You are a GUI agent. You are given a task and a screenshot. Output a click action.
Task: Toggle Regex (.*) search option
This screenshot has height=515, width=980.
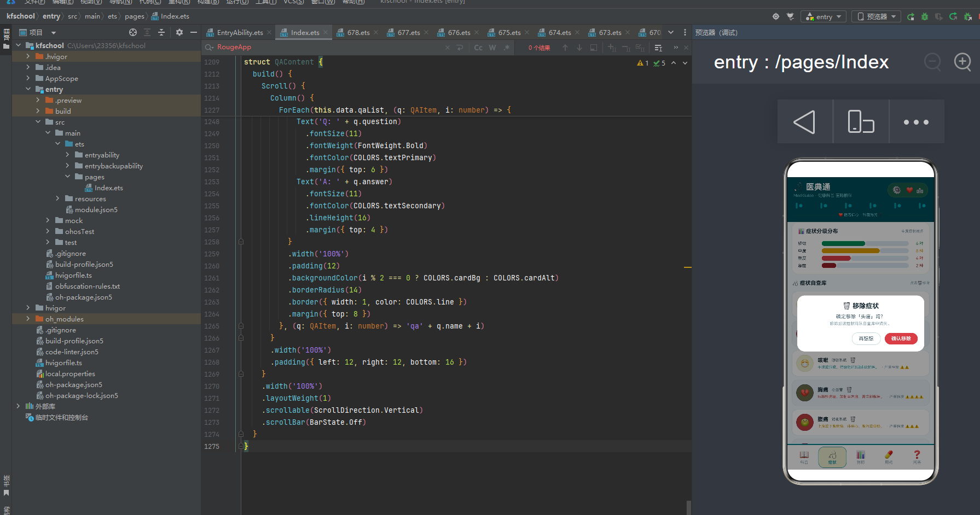pos(507,48)
